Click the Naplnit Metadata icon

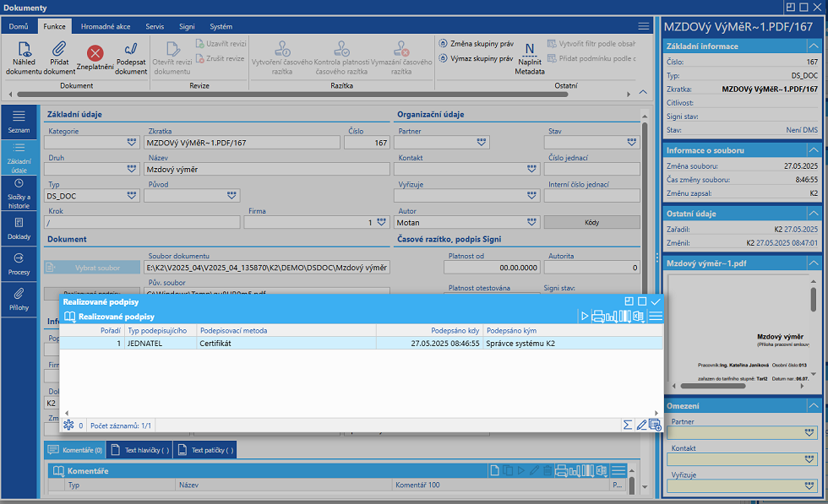coord(530,50)
